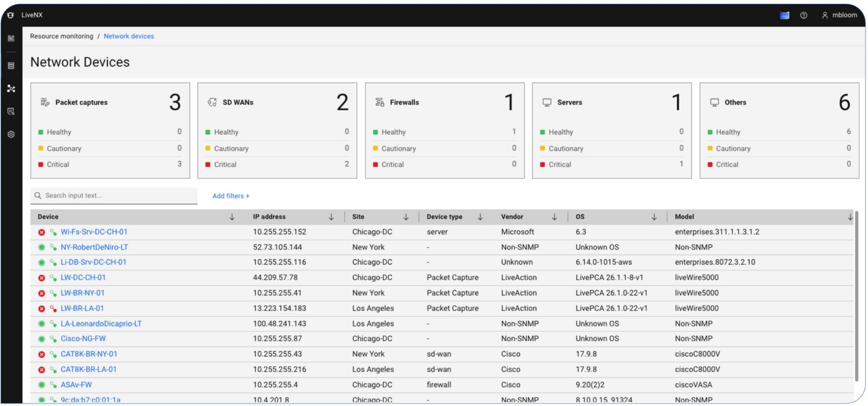Image resolution: width=868 pixels, height=406 pixels.
Task: Open the topology nodes icon in sidebar
Action: 11,89
